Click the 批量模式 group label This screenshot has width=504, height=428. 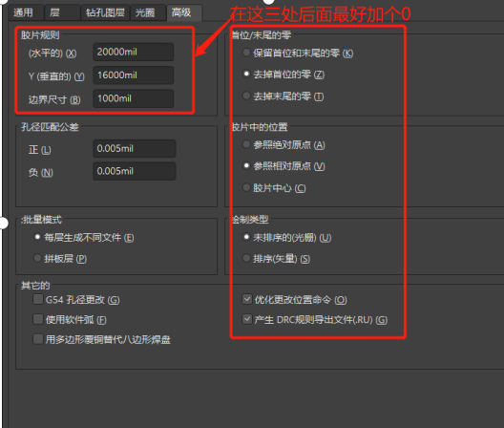pyautogui.click(x=41, y=220)
